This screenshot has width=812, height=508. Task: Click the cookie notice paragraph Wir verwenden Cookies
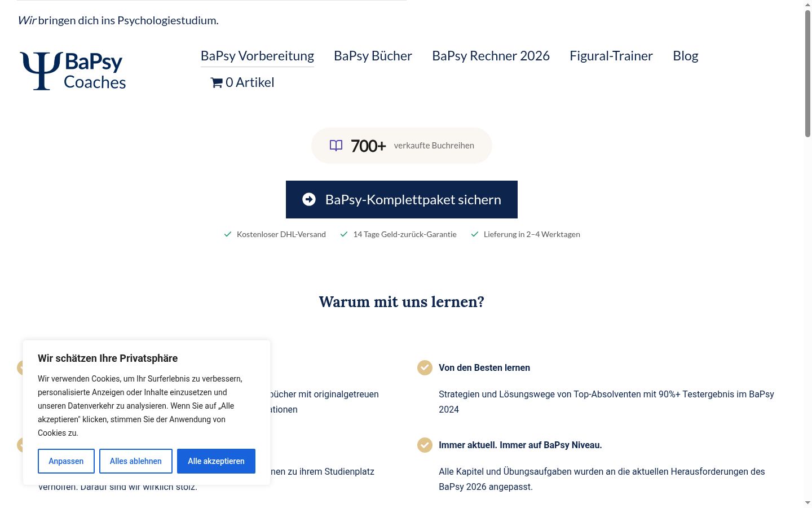click(x=140, y=406)
